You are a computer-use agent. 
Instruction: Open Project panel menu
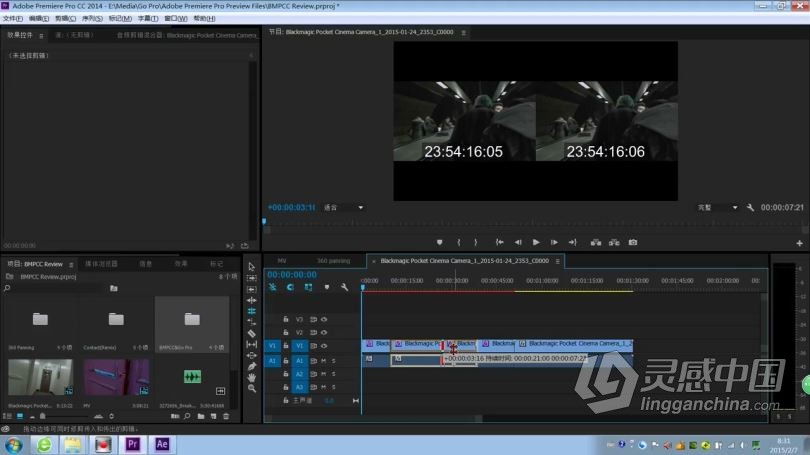point(71,264)
